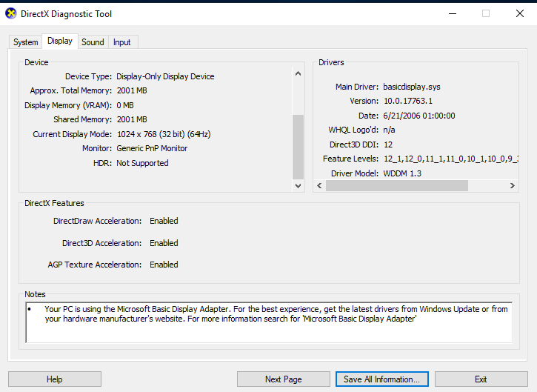Click the 'Device Type:' label

tap(88, 76)
